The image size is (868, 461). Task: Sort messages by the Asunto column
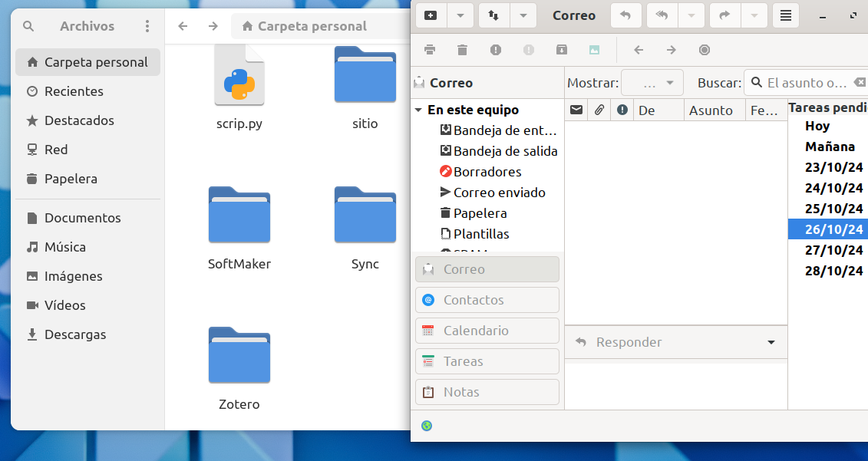[715, 110]
